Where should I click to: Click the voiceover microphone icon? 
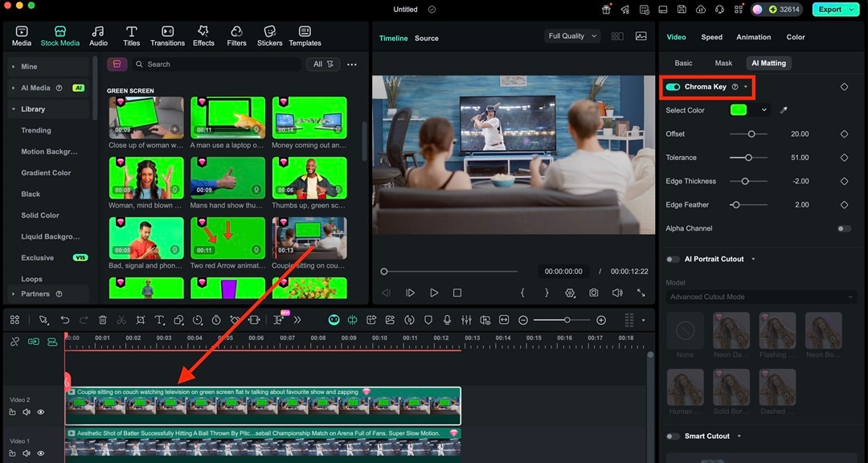(447, 320)
